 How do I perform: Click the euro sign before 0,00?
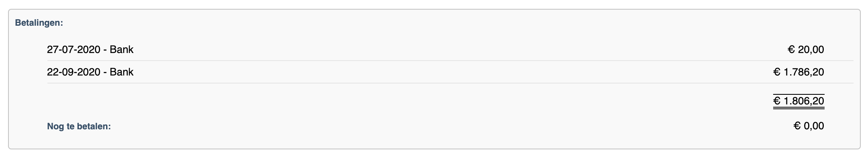(x=797, y=126)
